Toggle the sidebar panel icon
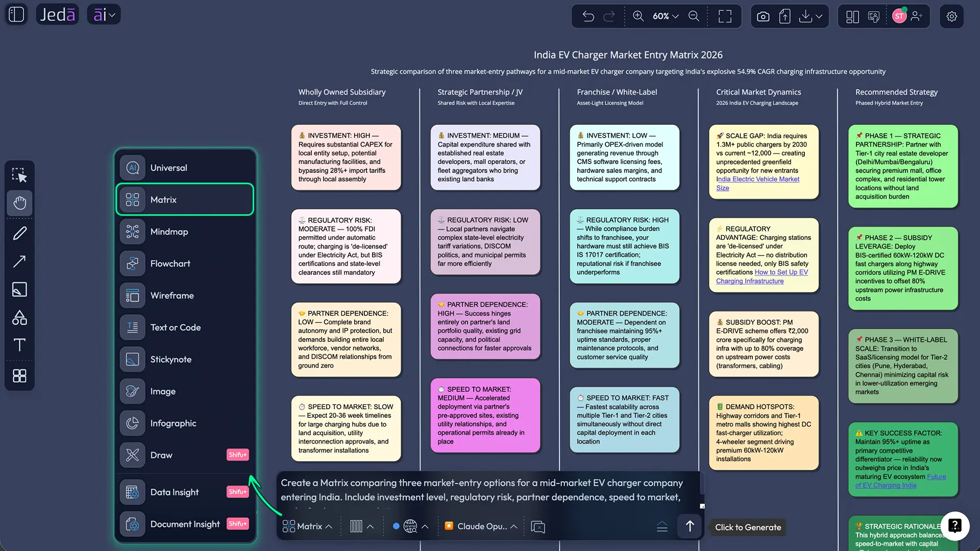The image size is (980, 551). 16,15
